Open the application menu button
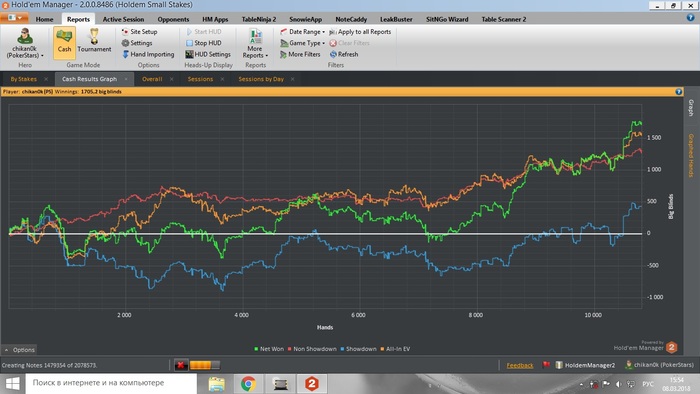 click(x=14, y=18)
